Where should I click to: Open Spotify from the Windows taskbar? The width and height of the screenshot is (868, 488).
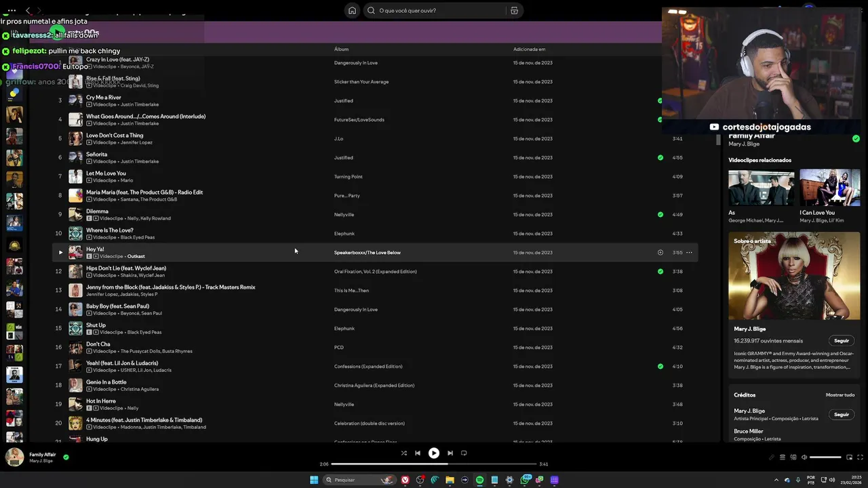479,480
